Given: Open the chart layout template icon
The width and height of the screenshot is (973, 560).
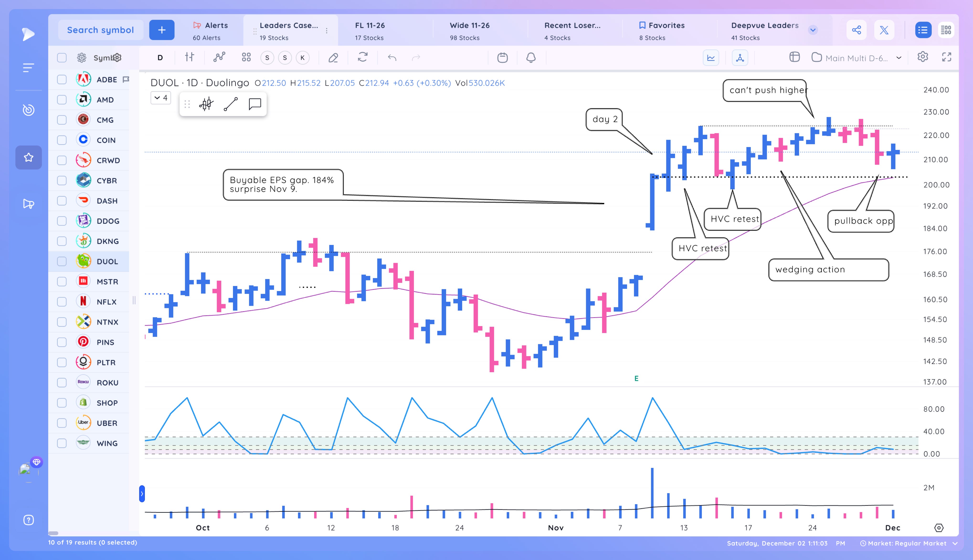Looking at the screenshot, I should point(794,57).
